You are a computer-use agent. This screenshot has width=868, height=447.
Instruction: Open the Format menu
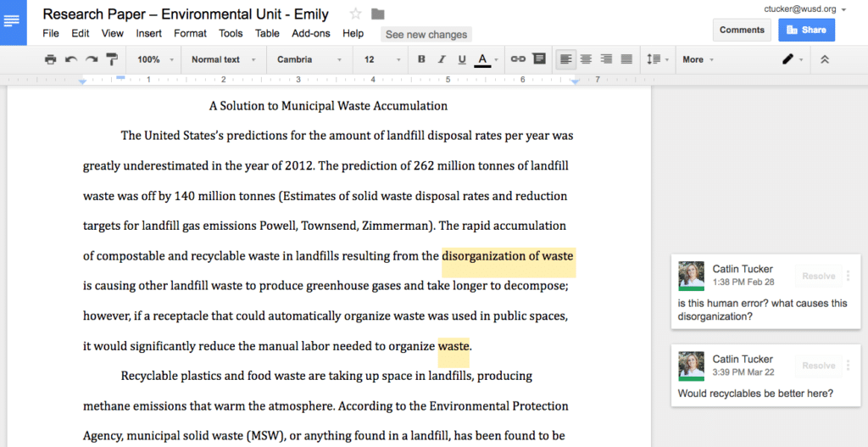190,33
